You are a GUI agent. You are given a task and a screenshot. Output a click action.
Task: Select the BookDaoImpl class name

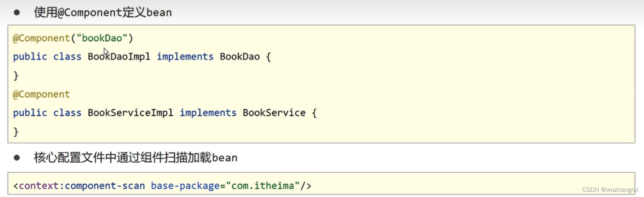point(119,57)
